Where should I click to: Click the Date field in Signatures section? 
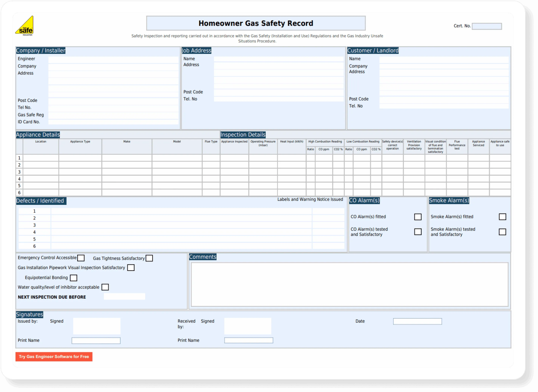coord(417,321)
